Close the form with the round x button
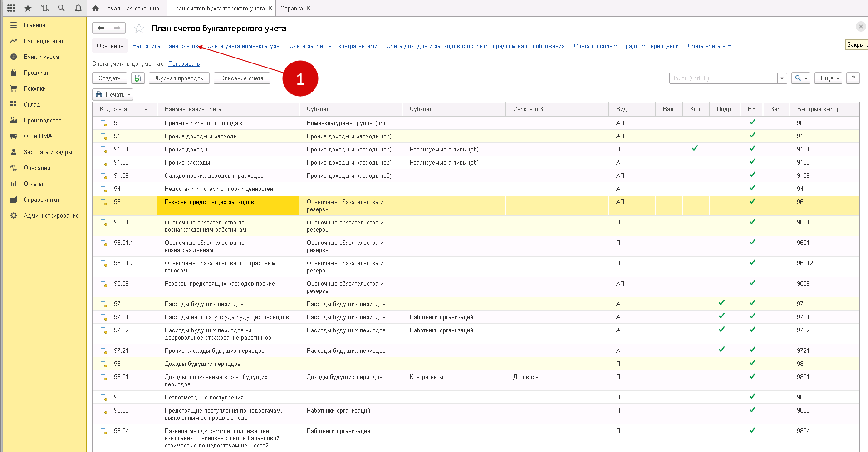 [861, 26]
